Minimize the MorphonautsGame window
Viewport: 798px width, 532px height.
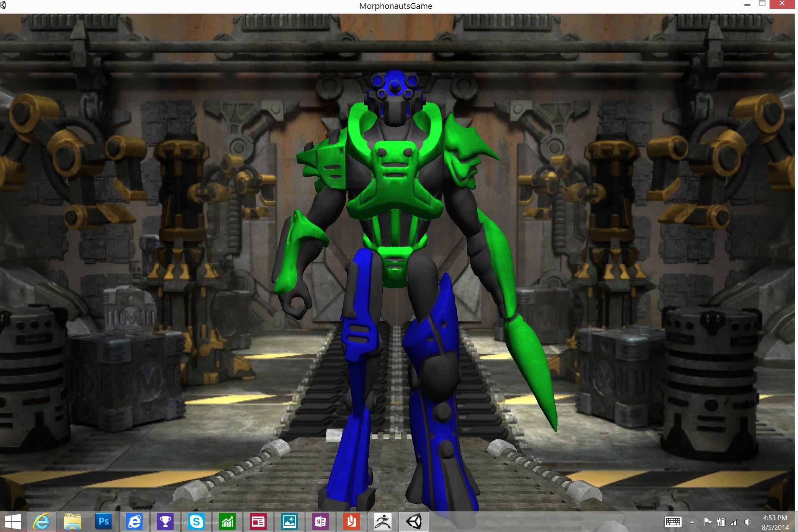747,5
